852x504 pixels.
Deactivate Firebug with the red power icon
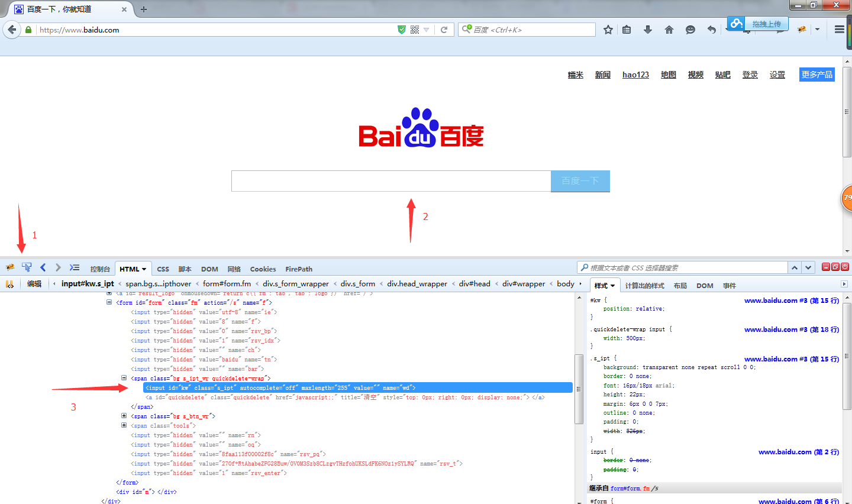tap(845, 267)
